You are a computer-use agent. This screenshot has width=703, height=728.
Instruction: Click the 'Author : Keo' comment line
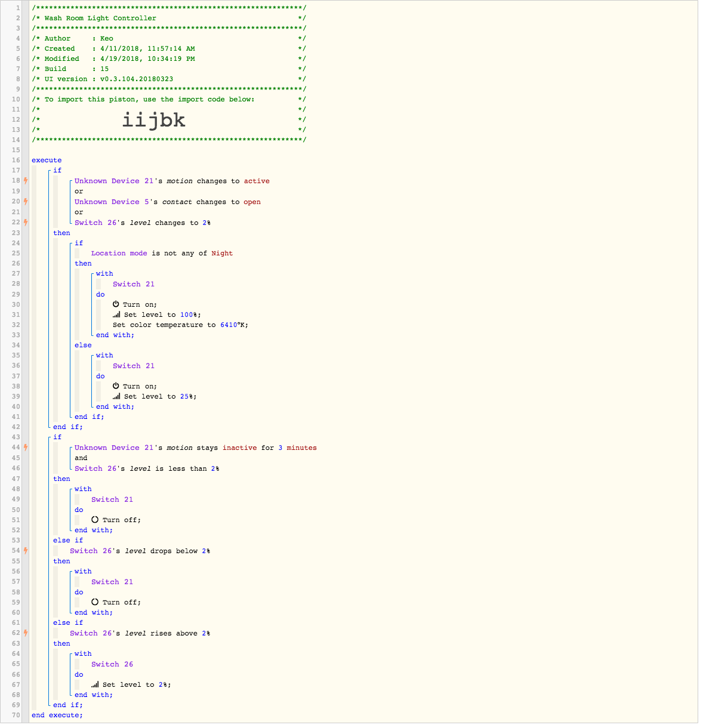pos(79,38)
